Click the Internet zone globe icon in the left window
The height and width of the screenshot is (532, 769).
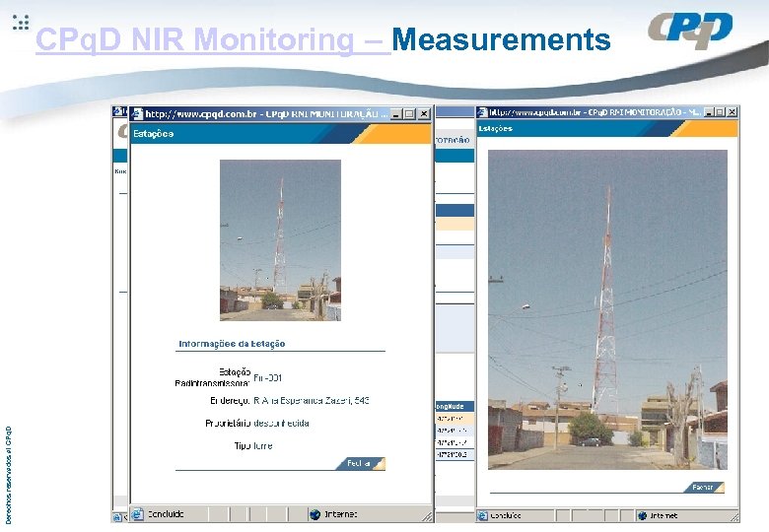click(315, 514)
